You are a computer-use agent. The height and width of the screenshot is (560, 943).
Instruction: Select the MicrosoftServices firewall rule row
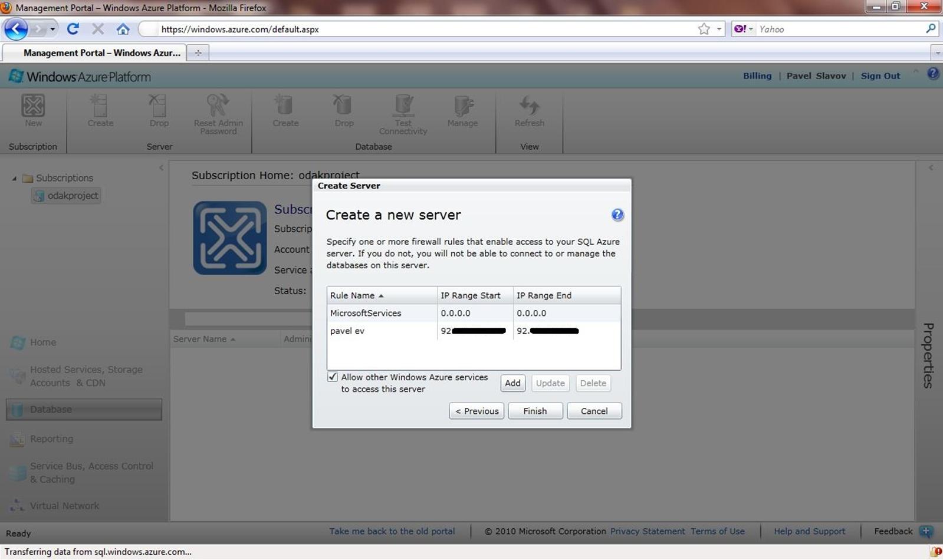[x=474, y=313]
